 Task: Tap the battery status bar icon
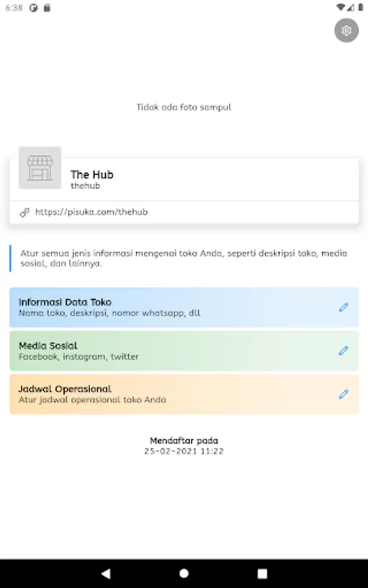[361, 7]
